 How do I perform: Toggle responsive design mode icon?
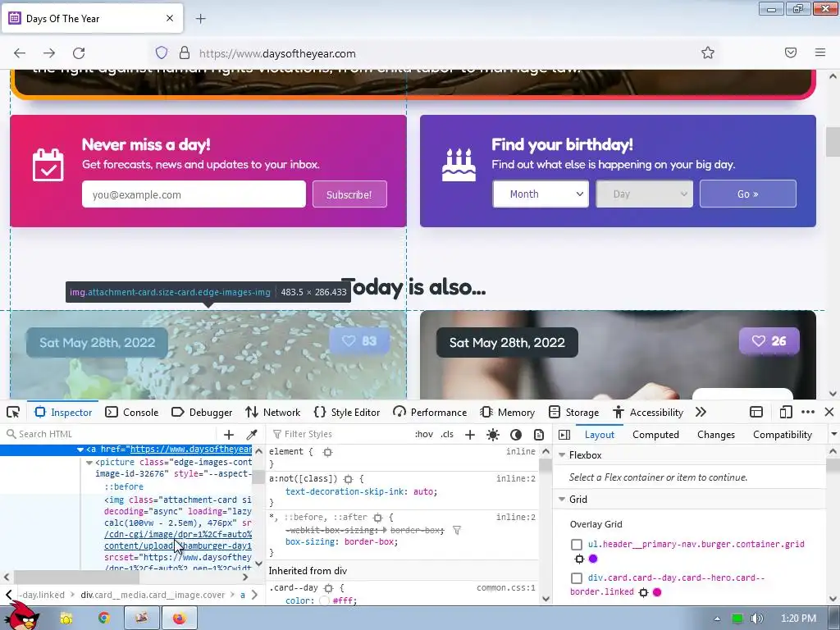pos(785,412)
